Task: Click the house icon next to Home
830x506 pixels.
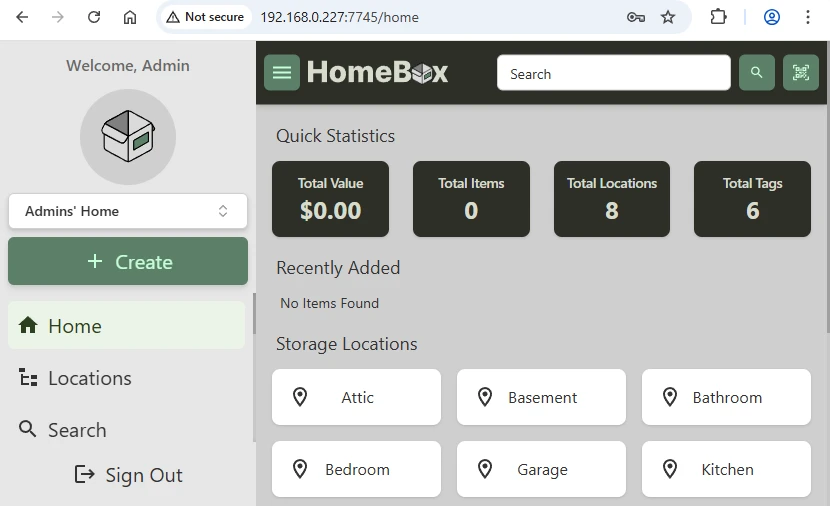Action: click(28, 325)
